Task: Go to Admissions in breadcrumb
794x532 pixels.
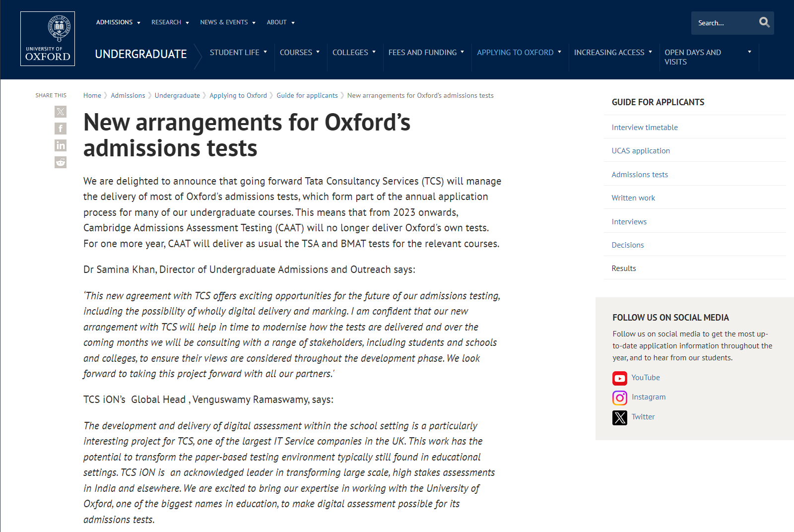Action: tap(128, 95)
